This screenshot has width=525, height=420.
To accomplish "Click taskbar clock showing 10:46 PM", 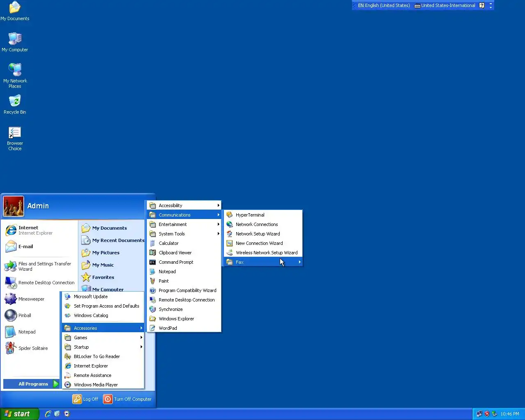I will click(510, 414).
